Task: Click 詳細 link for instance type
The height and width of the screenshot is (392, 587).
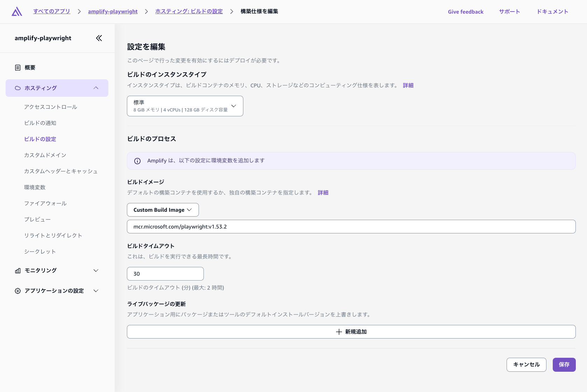Action: point(408,86)
